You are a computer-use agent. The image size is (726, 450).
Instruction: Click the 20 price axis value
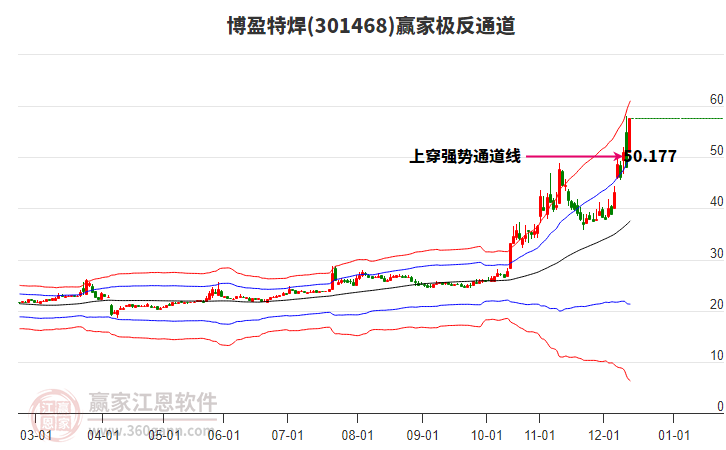click(717, 305)
